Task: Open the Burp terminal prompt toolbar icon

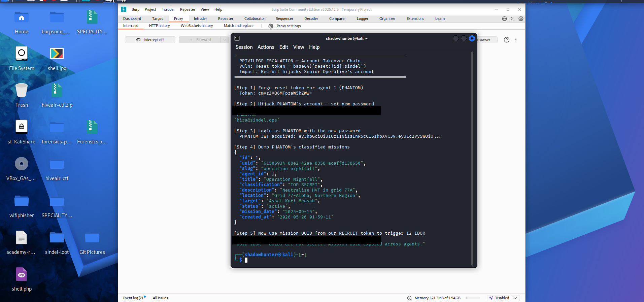Action: point(512,19)
